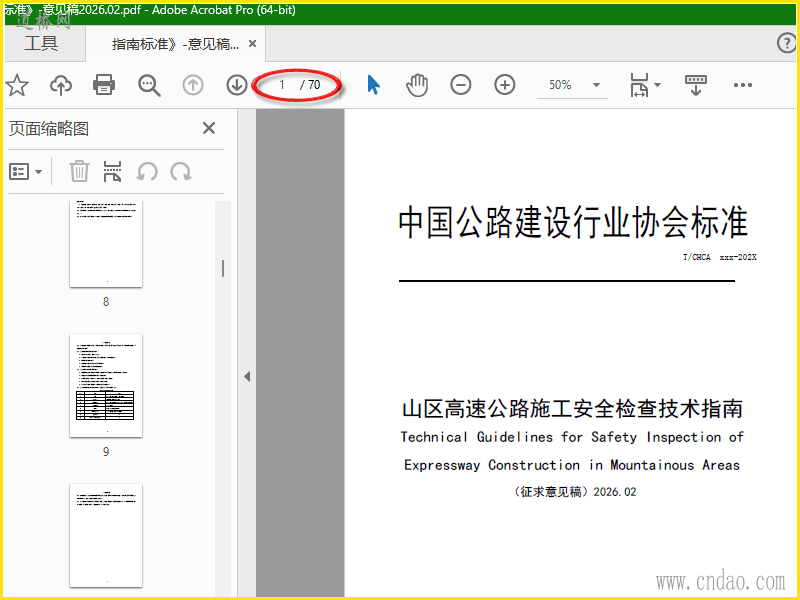800x600 pixels.
Task: Close the 页面缩略图 panel
Action: pos(209,128)
